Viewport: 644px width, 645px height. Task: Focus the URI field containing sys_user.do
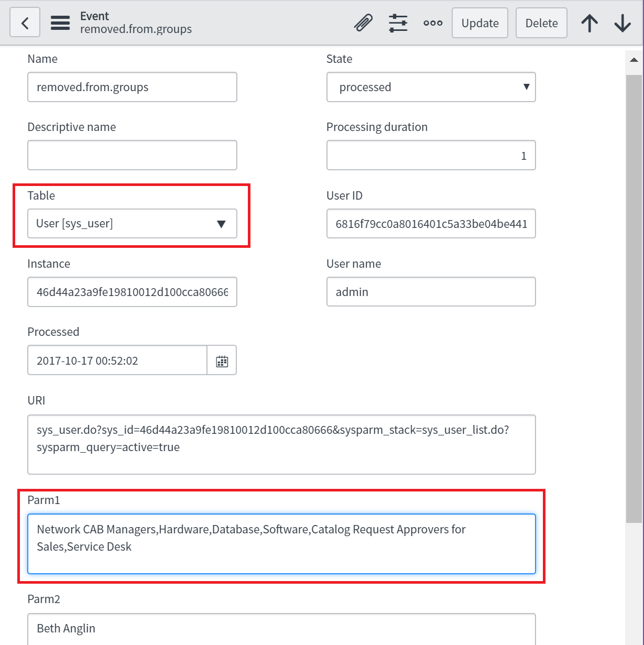coord(281,444)
